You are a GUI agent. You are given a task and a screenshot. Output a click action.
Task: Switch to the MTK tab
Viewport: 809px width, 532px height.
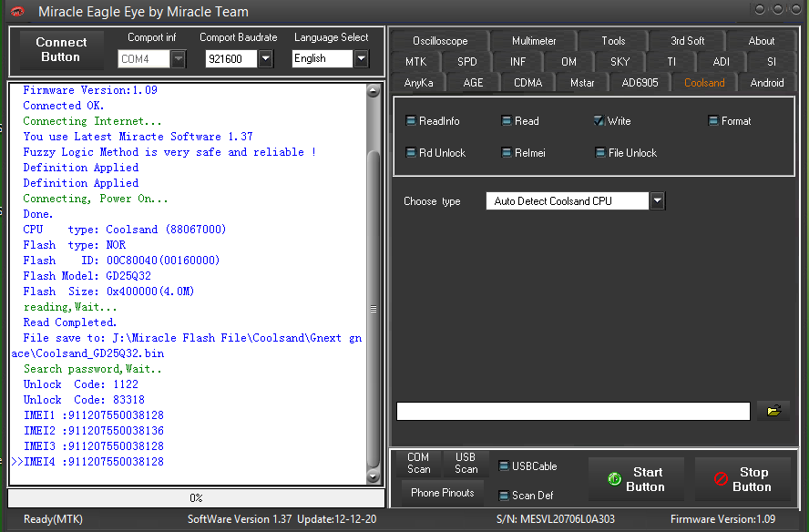point(415,62)
